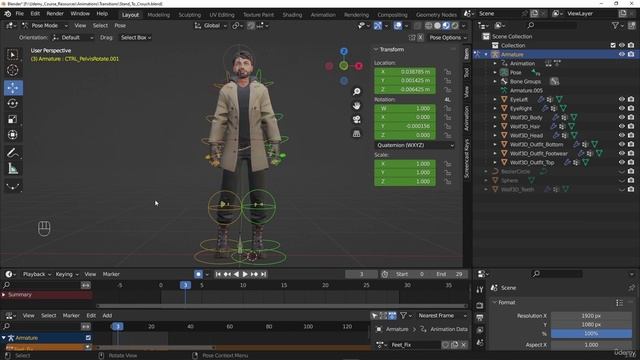Switch perspective/orthographic grid icon
The height and width of the screenshot is (360, 640).
coord(356,133)
